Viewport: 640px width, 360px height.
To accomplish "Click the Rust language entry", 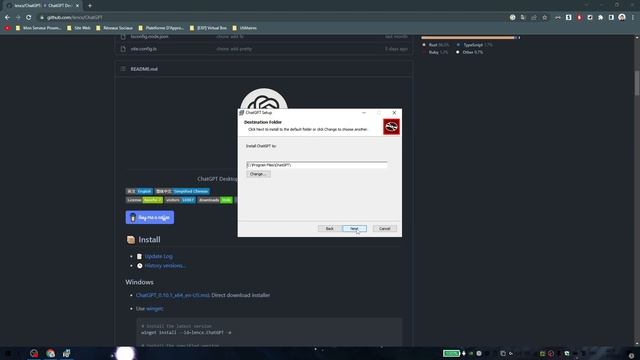I will click(x=436, y=45).
